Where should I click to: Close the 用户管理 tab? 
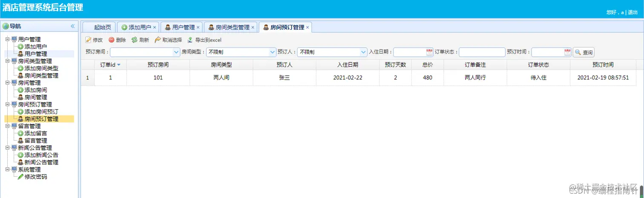(198, 27)
